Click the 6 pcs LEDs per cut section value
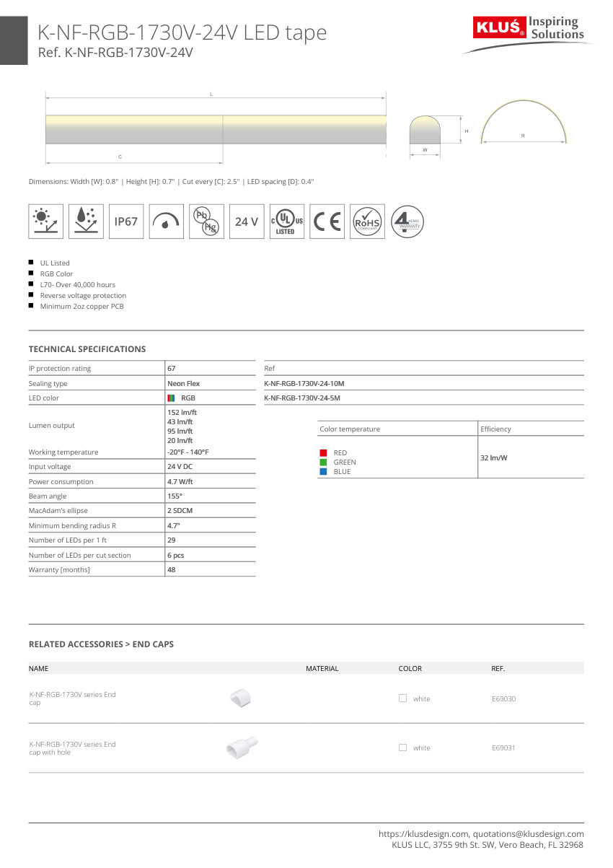The height and width of the screenshot is (868, 613). click(175, 556)
